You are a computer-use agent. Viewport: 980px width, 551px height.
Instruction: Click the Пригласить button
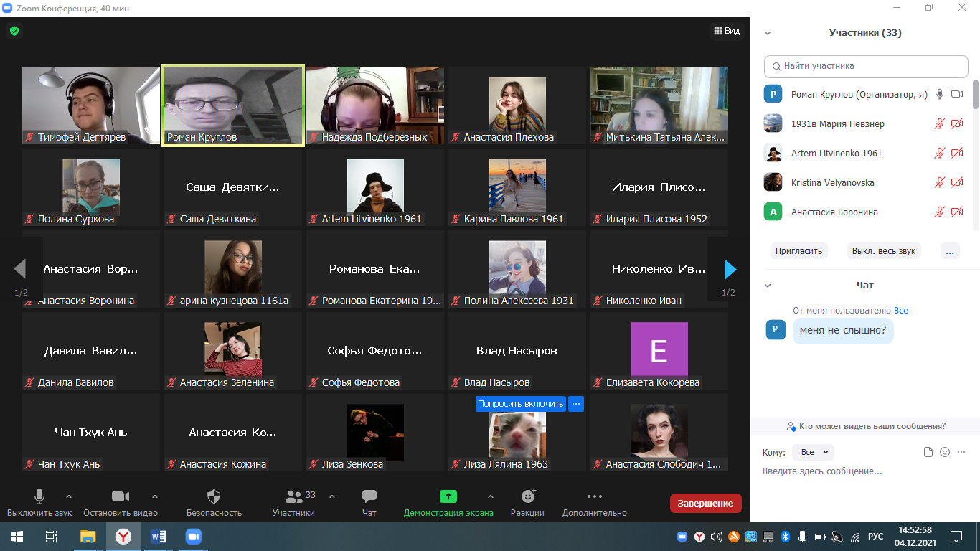[x=799, y=251]
